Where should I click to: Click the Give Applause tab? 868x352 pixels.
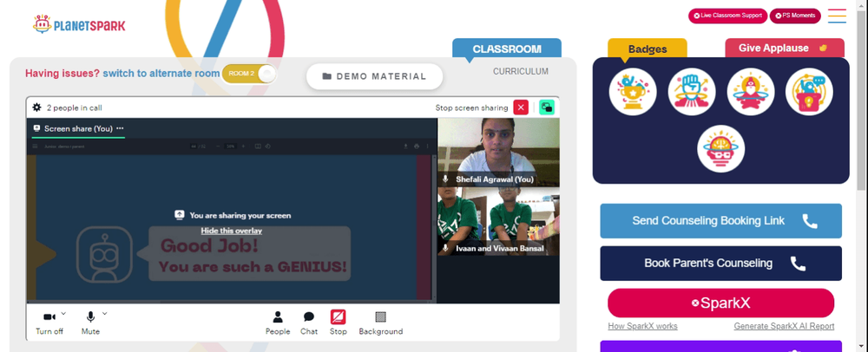[785, 48]
